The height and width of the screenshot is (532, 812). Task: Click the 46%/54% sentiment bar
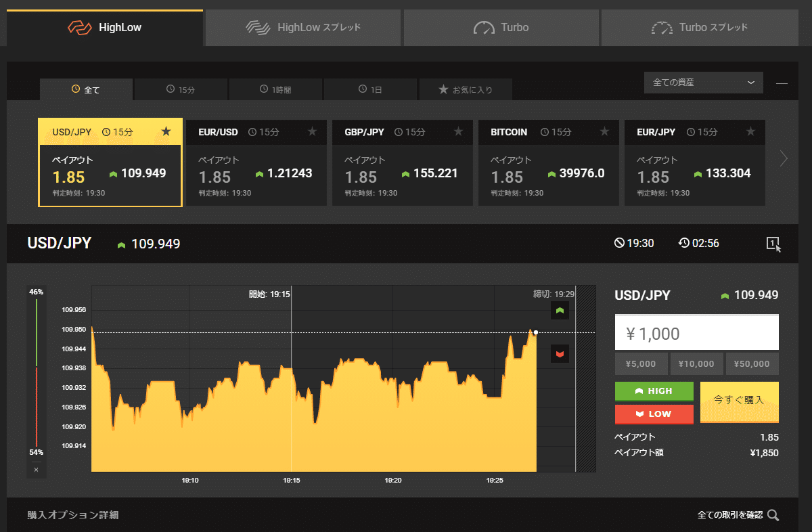click(x=36, y=372)
